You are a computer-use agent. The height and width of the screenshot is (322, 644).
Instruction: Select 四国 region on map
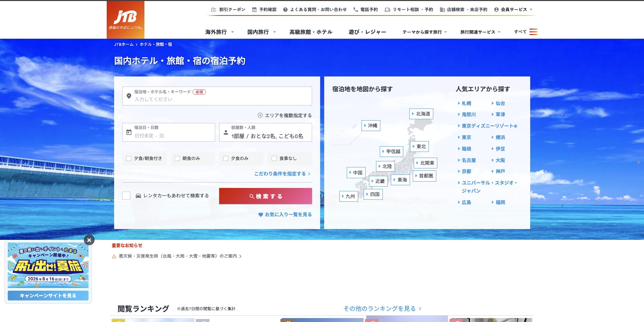coord(373,194)
